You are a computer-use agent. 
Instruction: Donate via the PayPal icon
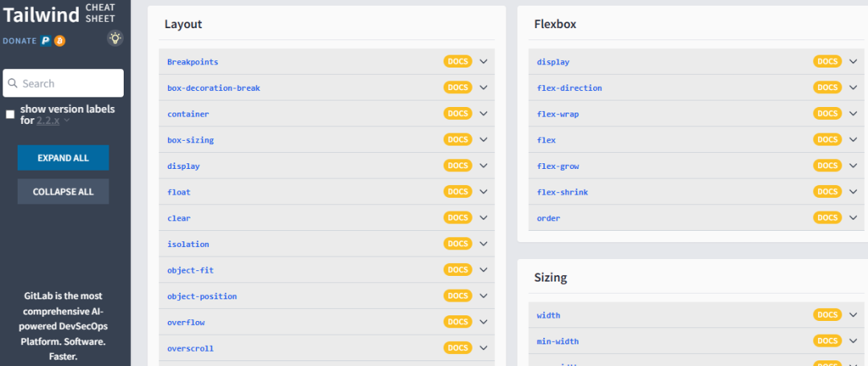(45, 41)
